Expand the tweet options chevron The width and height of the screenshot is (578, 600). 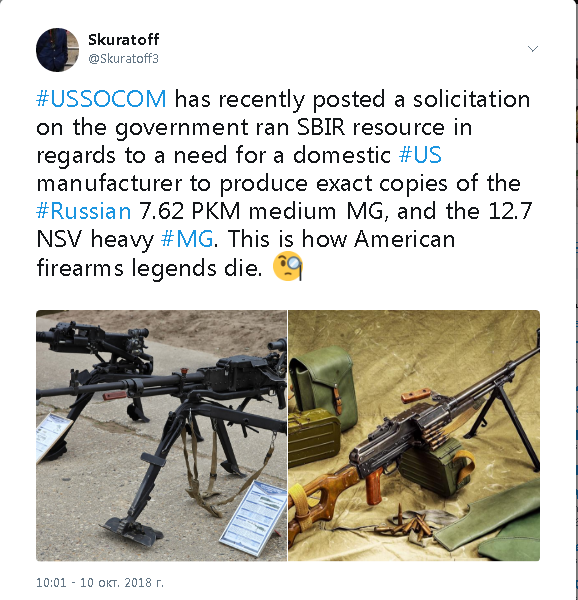(533, 49)
